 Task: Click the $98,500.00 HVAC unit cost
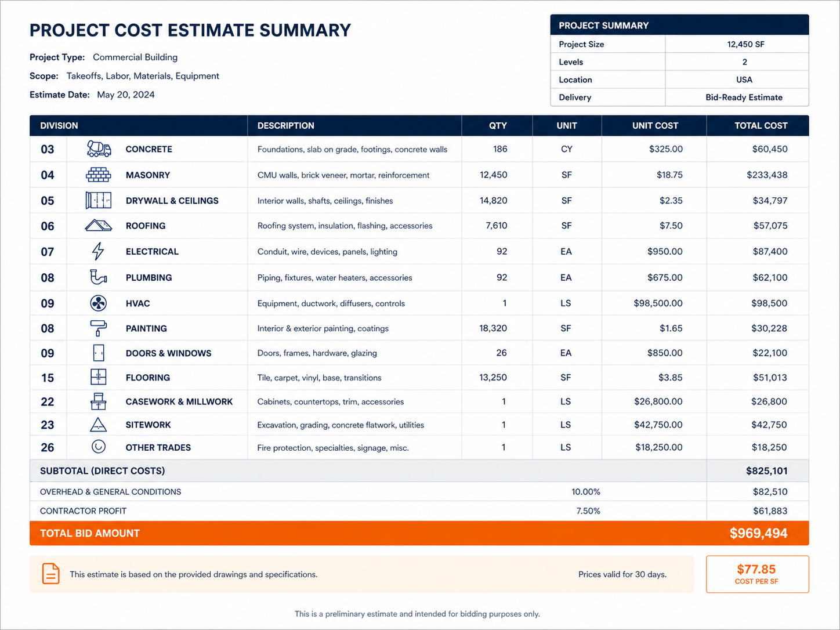(658, 303)
